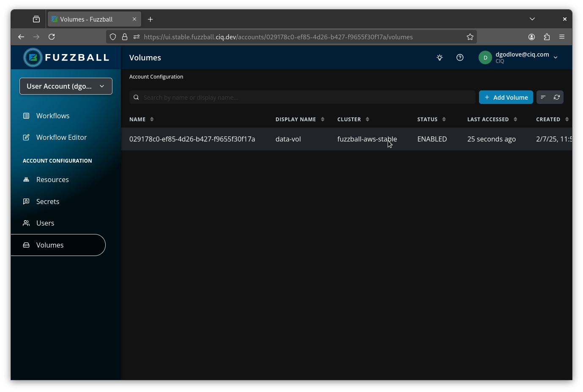
Task: Open the column sort/filter options icon
Action: (x=543, y=97)
